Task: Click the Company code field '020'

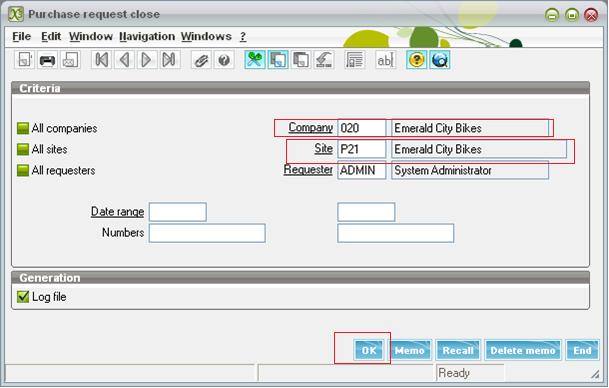Action: [x=362, y=128]
